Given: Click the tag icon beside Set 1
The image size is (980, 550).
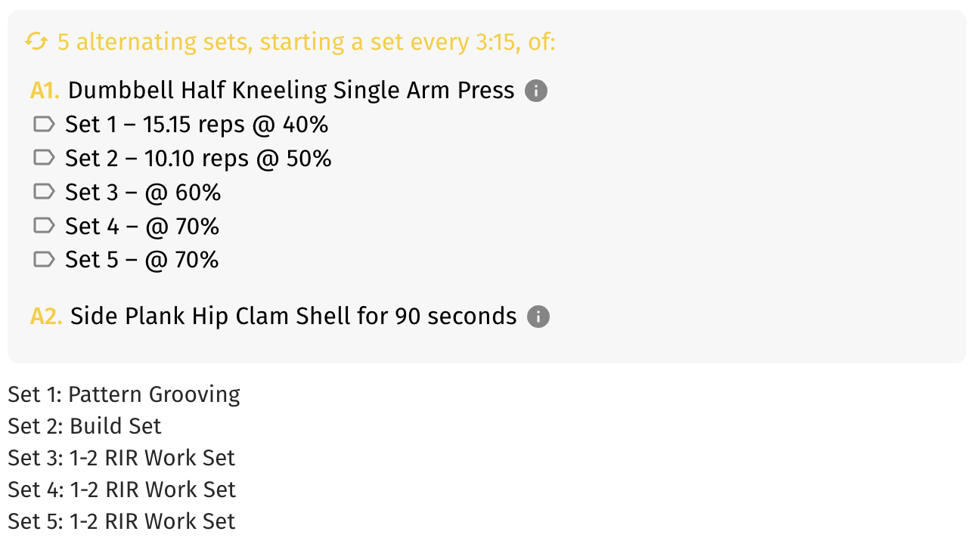Looking at the screenshot, I should [x=45, y=124].
